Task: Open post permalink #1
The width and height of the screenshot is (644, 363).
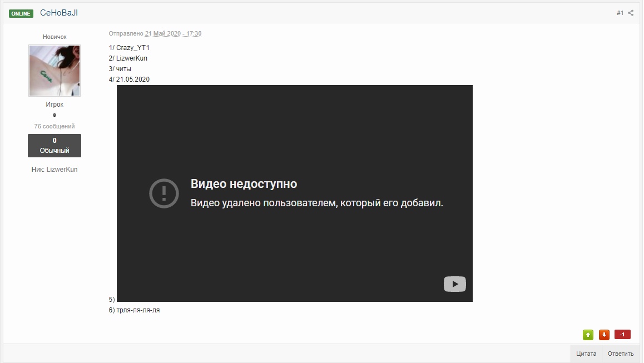Action: coord(620,13)
